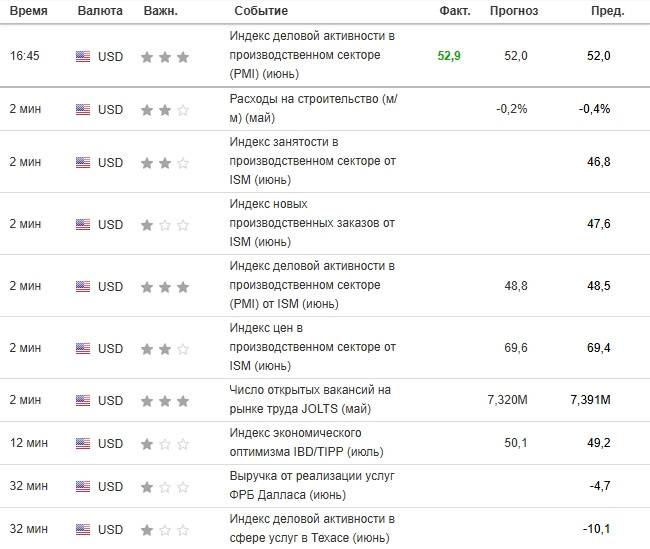Sort by the Важн. column header
Screen dimensions: 650x549
tap(160, 11)
